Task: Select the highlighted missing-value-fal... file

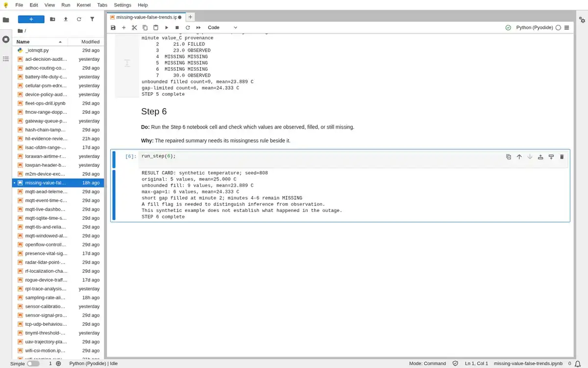Action: pyautogui.click(x=58, y=183)
